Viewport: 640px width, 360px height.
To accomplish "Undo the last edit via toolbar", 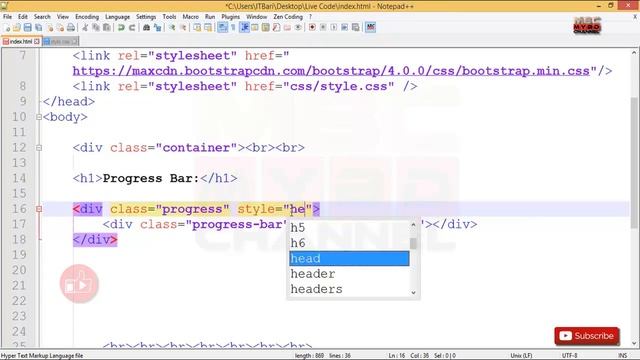I will (121, 27).
